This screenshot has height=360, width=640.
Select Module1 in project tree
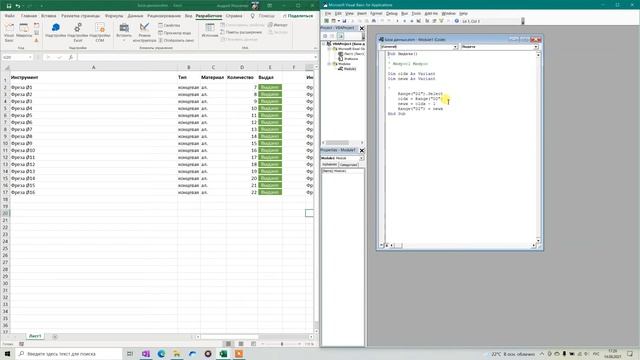coord(350,69)
